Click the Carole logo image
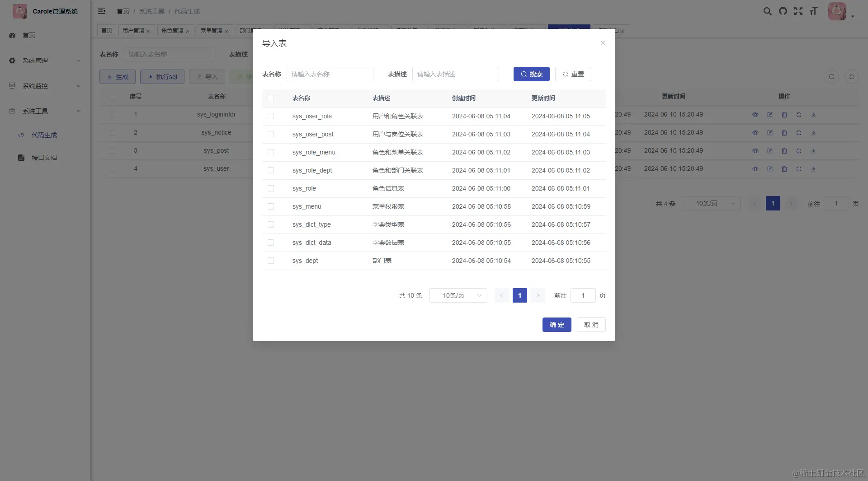This screenshot has height=481, width=868. point(20,11)
